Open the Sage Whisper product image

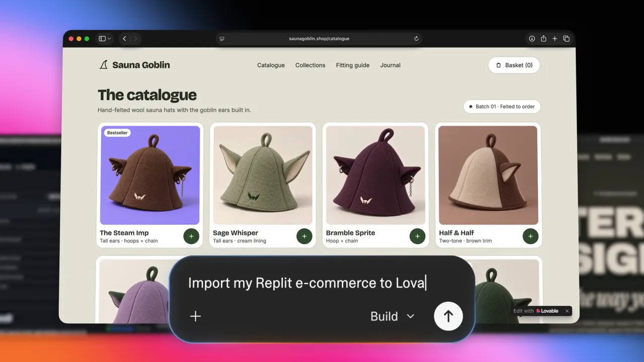(263, 175)
